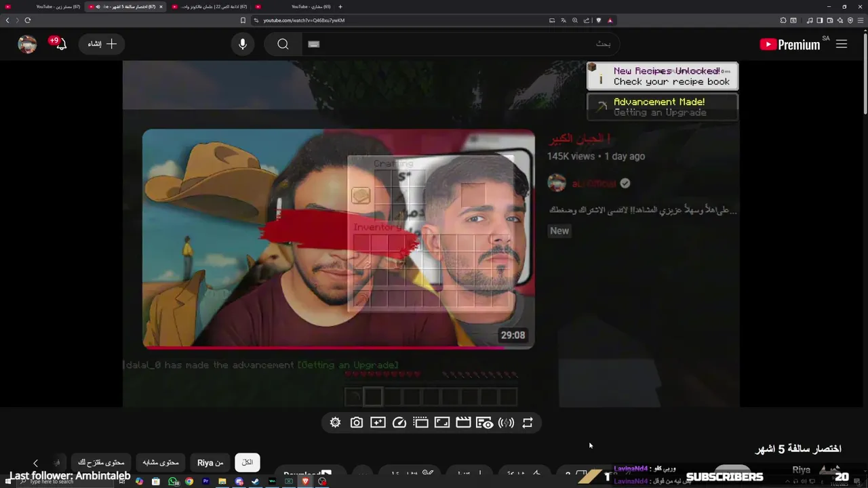Open the Brave Rewards triangle icon
Image resolution: width=868 pixels, height=488 pixels.
610,20
